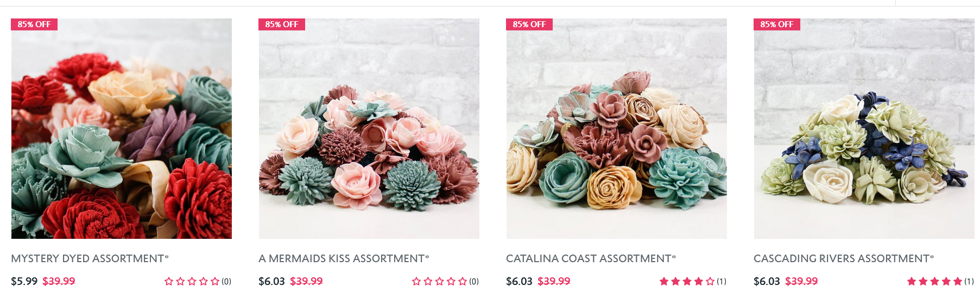The width and height of the screenshot is (980, 298).
Task: Click the five-star rating for Cascading Rivers
Action: click(934, 281)
